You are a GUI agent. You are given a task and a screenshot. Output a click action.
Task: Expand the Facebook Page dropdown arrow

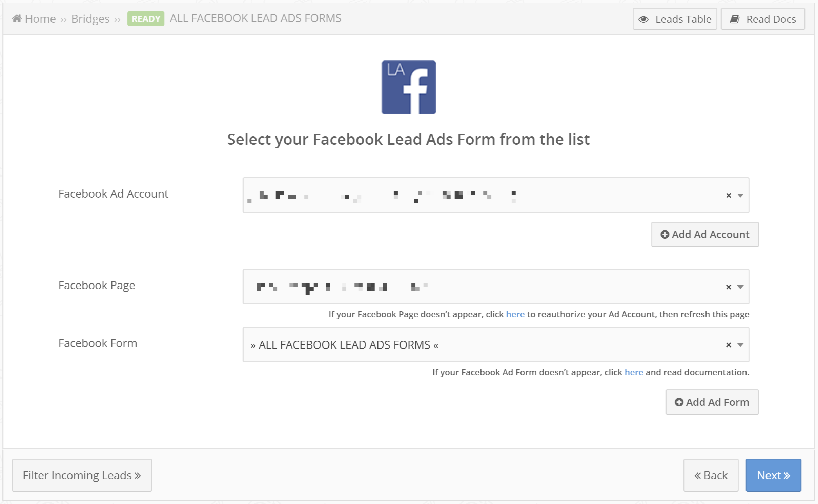point(740,287)
